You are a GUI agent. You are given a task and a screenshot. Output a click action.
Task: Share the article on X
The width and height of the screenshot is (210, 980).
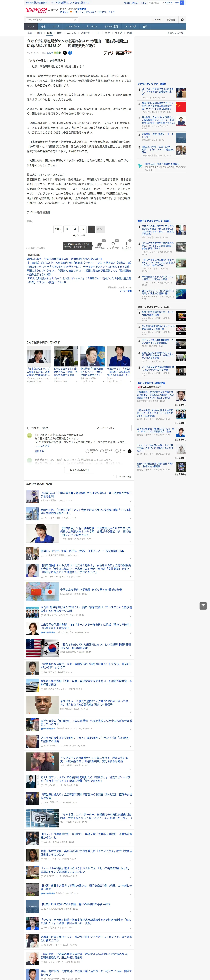[x=65, y=53]
